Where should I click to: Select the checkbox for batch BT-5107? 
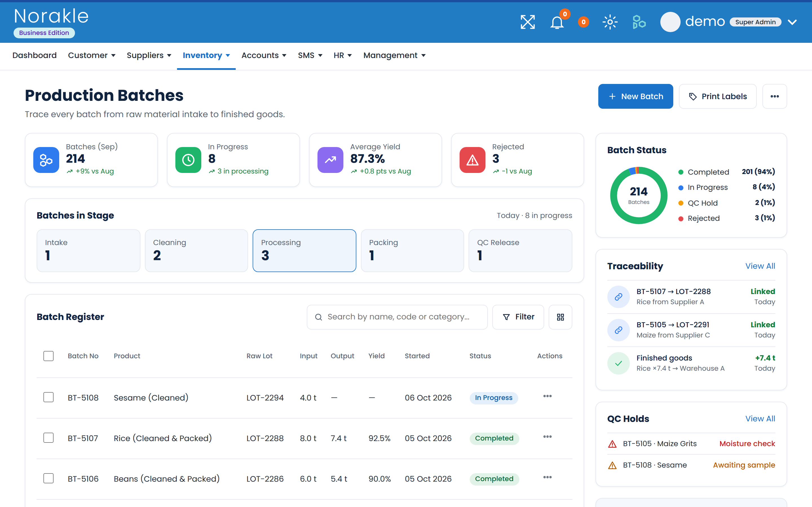coord(48,438)
